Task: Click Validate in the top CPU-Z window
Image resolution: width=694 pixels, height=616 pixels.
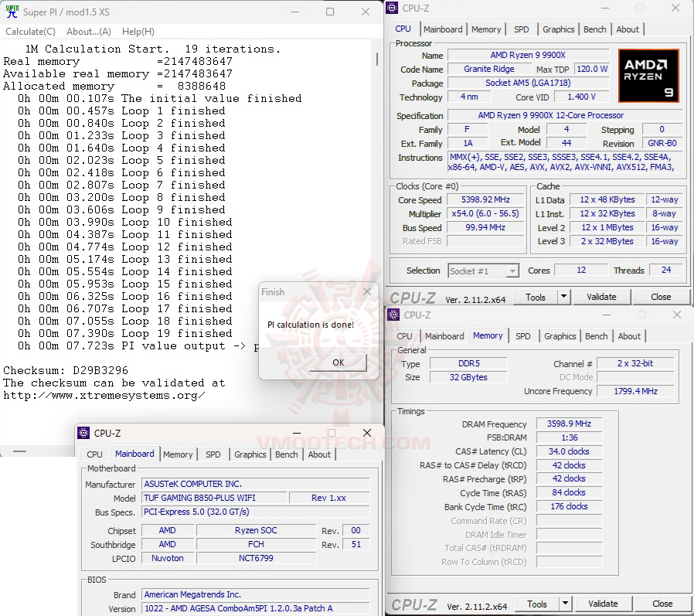Action: [602, 296]
